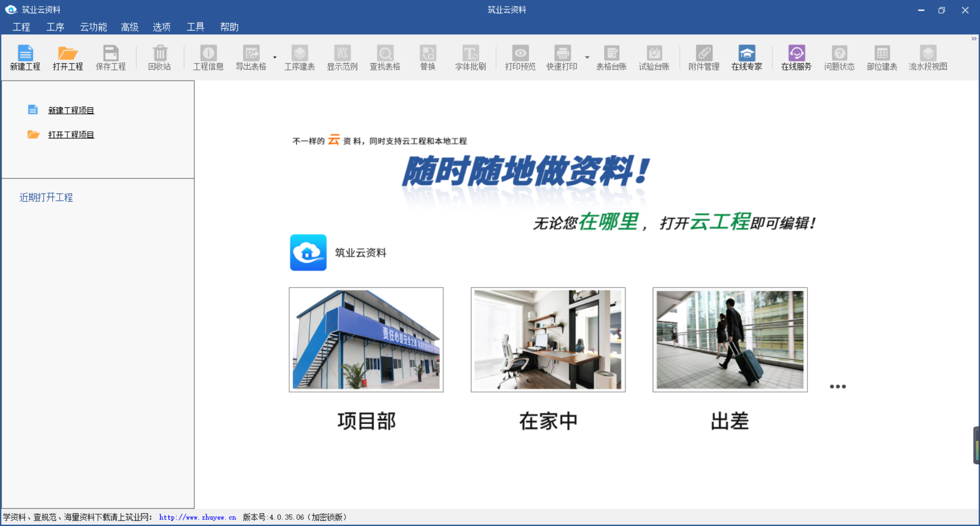980x526 pixels.
Task: Click the 项目部 site office thumbnail
Action: 366,340
